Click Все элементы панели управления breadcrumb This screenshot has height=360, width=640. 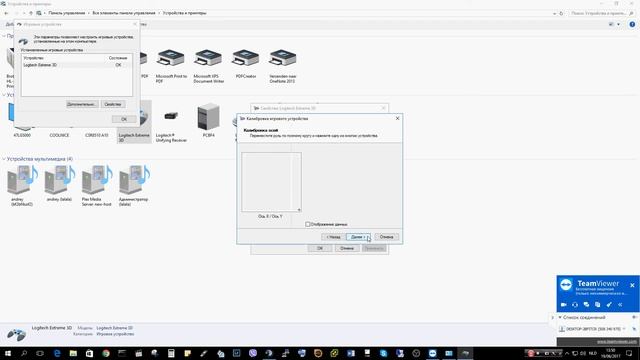(124, 13)
